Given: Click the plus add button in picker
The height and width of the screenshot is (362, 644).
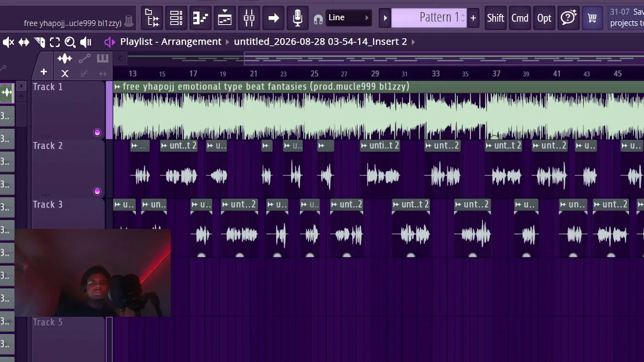Looking at the screenshot, I should (44, 72).
